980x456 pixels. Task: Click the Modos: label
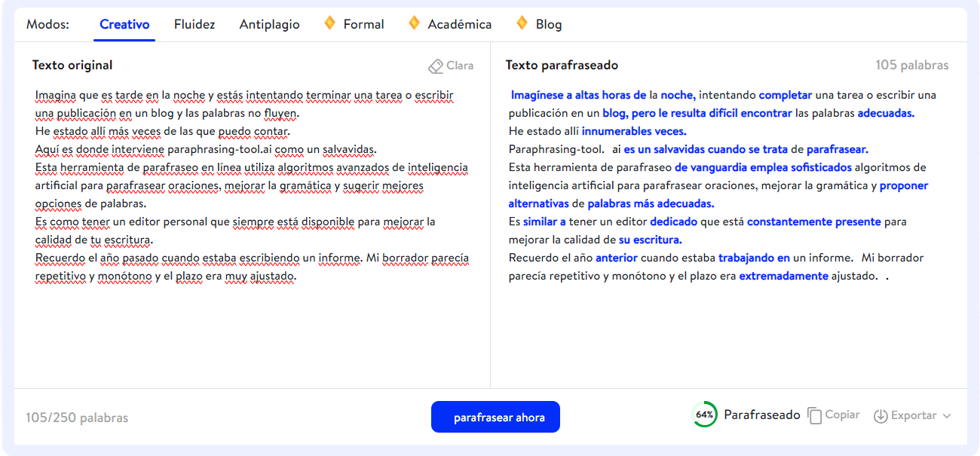47,24
